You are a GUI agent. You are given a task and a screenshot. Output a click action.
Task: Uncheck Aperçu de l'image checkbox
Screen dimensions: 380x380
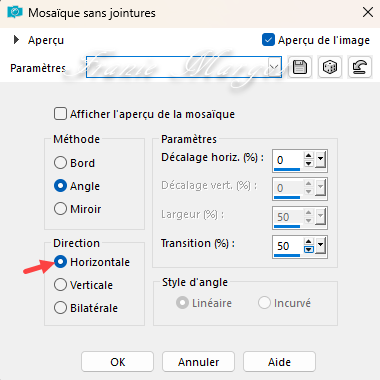click(268, 40)
